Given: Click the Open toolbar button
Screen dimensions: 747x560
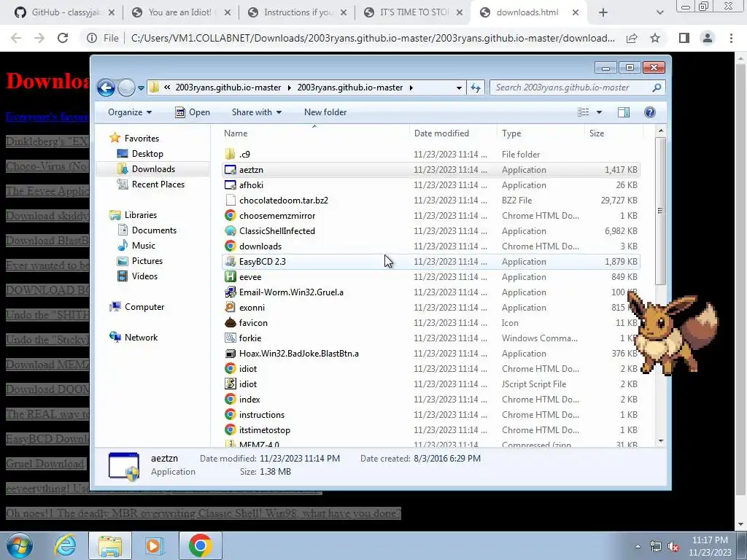Looking at the screenshot, I should (193, 112).
